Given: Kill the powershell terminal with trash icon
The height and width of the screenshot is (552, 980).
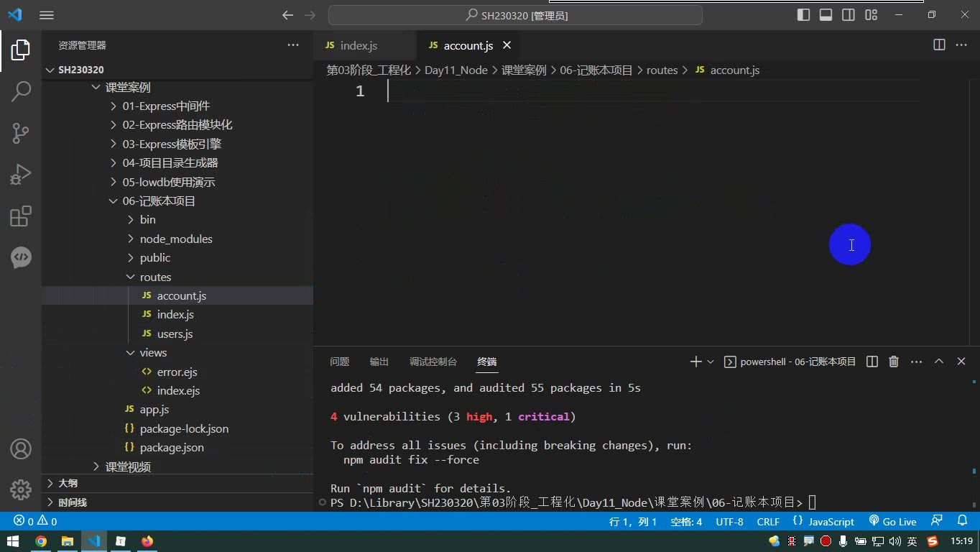Looking at the screenshot, I should (894, 362).
